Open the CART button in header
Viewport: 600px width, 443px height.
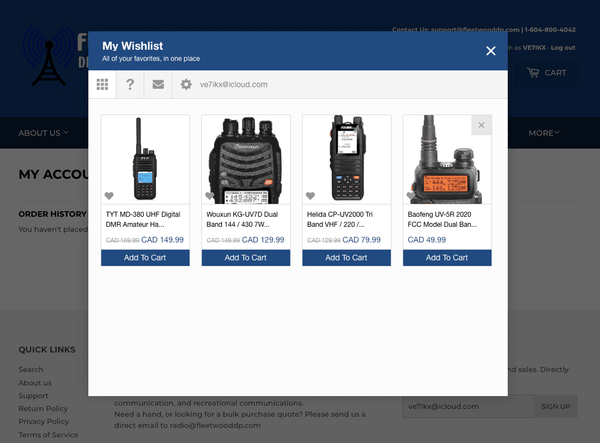546,73
